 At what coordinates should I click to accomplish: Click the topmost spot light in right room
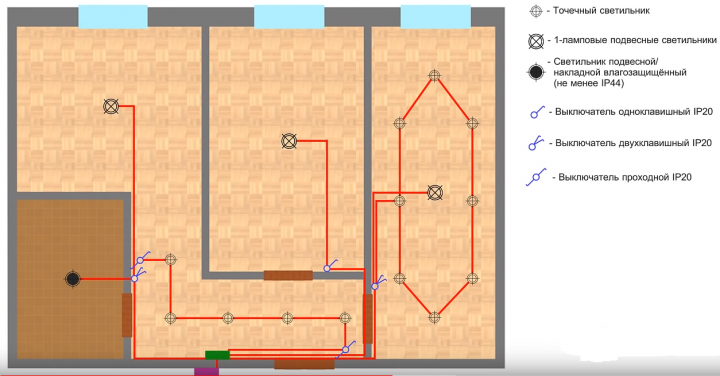pyautogui.click(x=434, y=75)
